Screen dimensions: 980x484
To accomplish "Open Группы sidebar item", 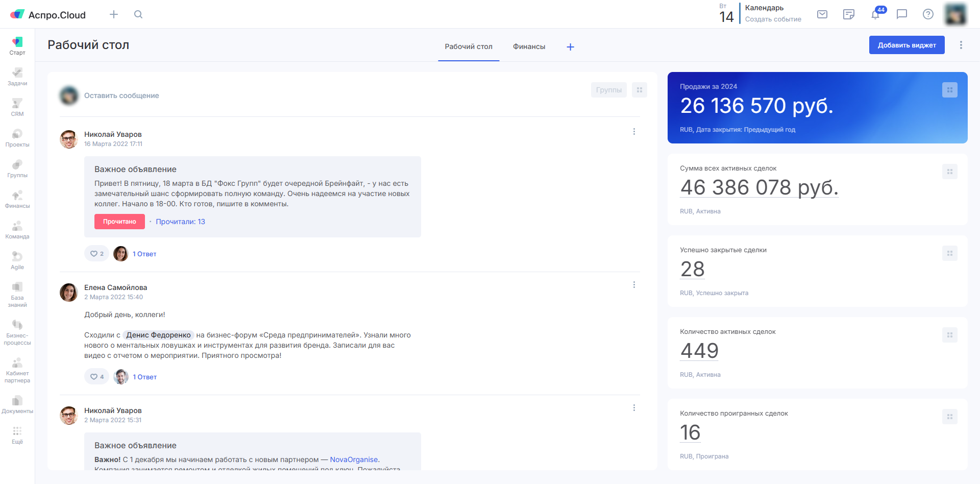I will (17, 168).
